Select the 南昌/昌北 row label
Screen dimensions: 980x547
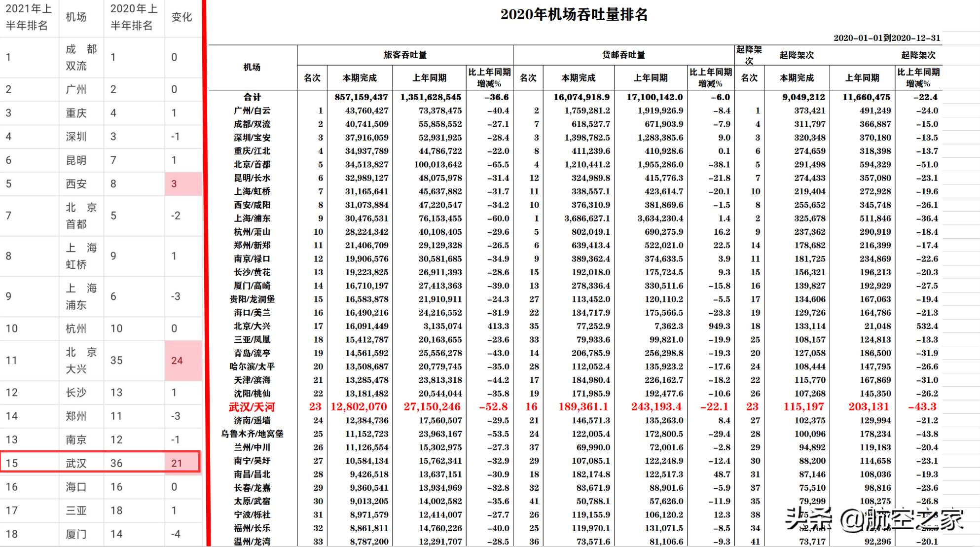pos(252,474)
